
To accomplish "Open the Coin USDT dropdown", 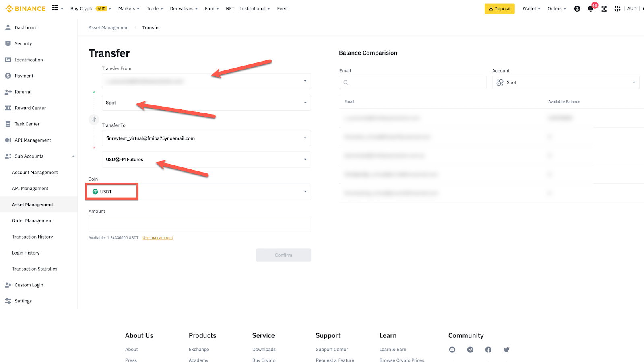I will tap(200, 192).
